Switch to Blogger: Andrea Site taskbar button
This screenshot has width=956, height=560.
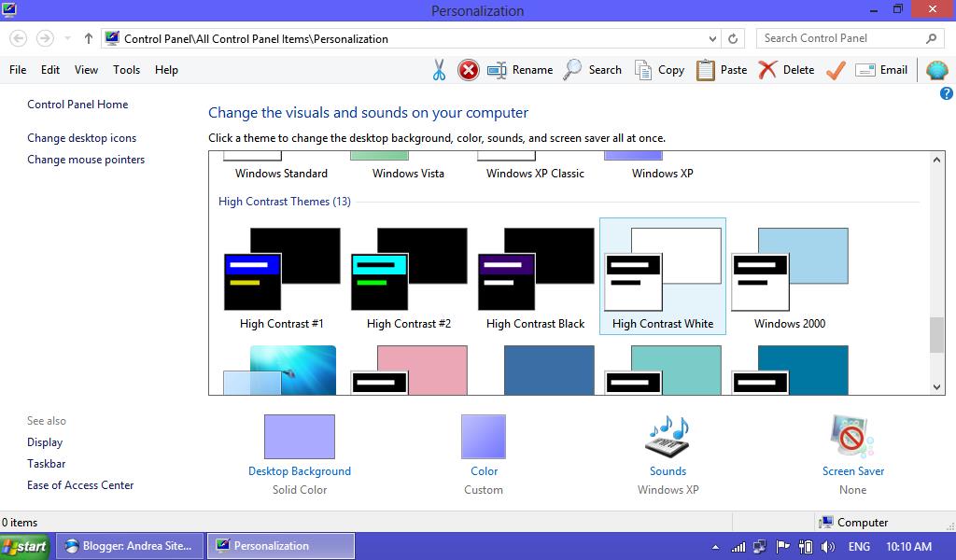coord(130,546)
